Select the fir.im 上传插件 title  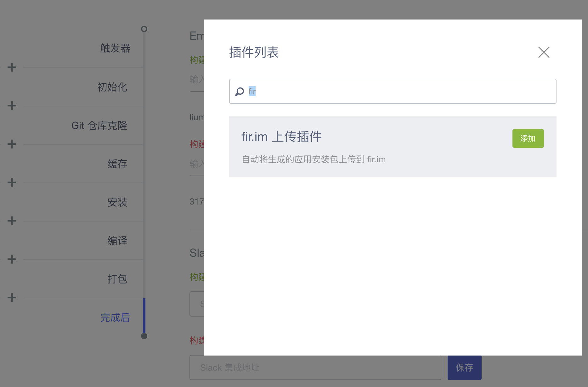click(281, 137)
